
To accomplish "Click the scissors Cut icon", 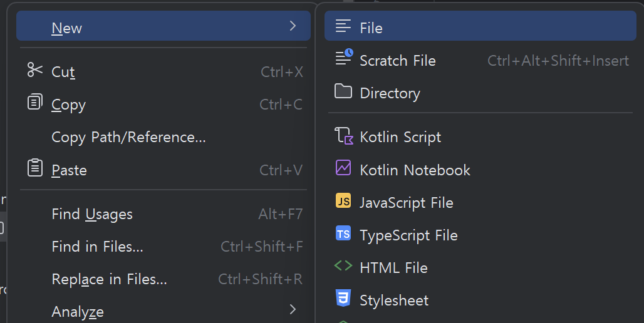I will click(x=34, y=71).
